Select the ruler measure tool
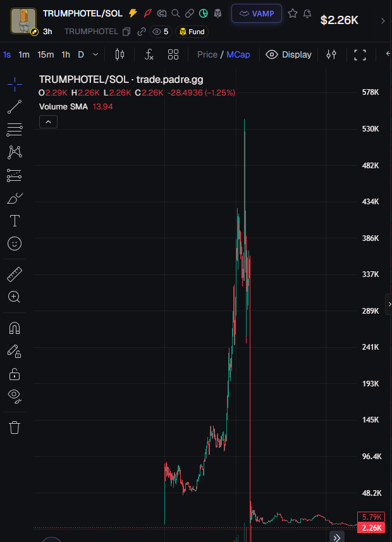 (15, 274)
